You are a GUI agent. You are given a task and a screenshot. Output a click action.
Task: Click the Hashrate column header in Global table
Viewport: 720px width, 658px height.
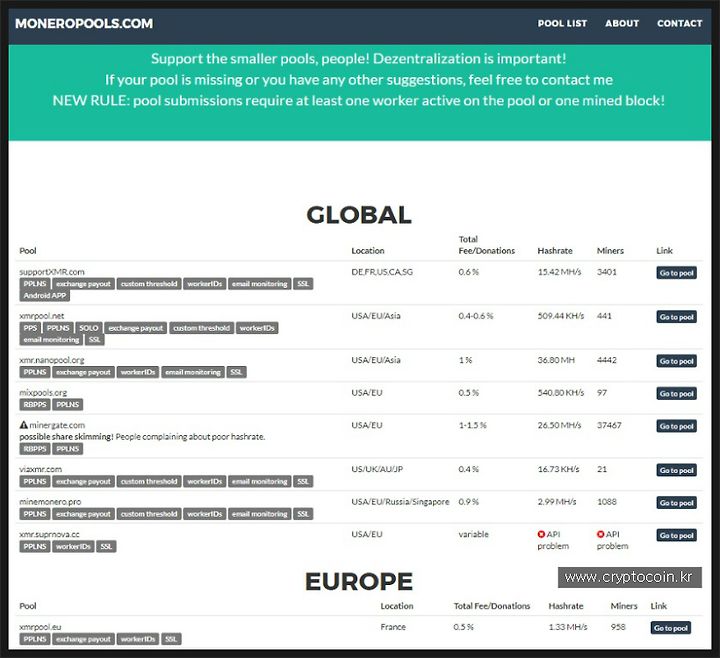click(555, 251)
